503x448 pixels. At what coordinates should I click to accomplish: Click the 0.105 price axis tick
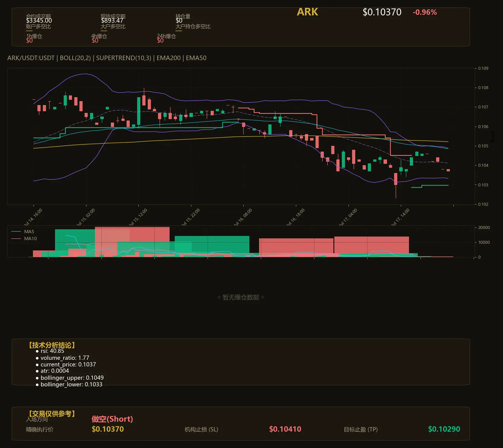(483, 146)
